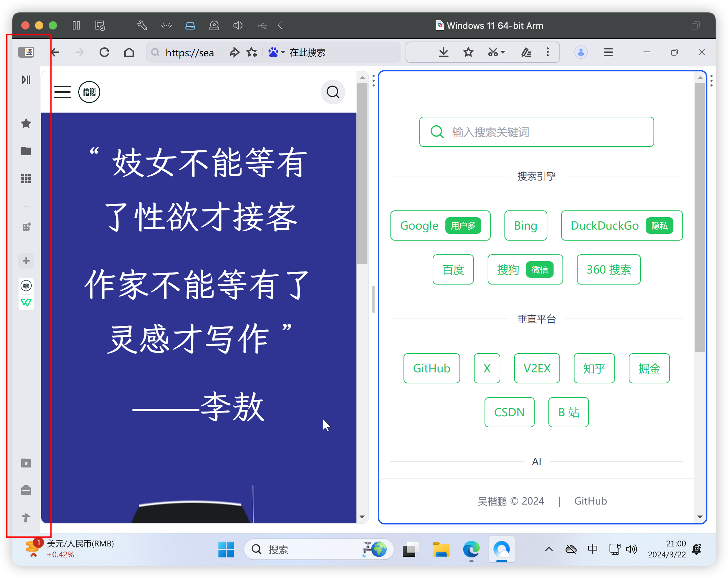Click the left pane vertical scrollbar thumb
728x578 pixels.
[x=362, y=174]
